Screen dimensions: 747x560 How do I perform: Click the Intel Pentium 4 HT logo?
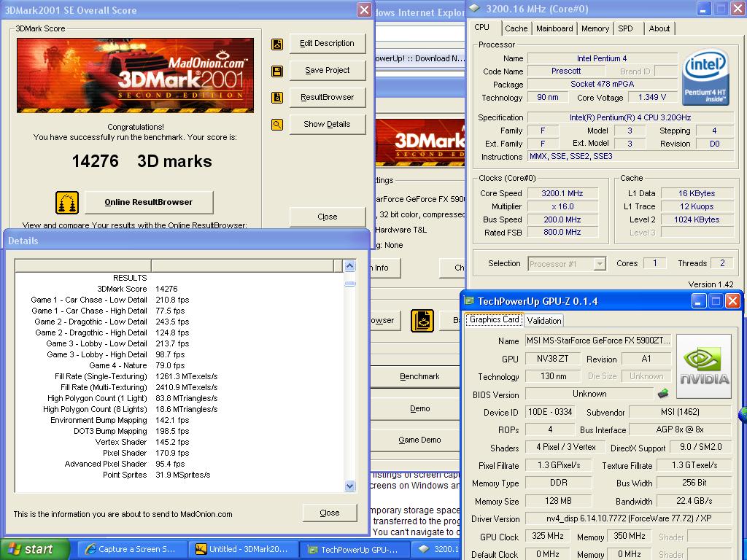click(x=705, y=77)
